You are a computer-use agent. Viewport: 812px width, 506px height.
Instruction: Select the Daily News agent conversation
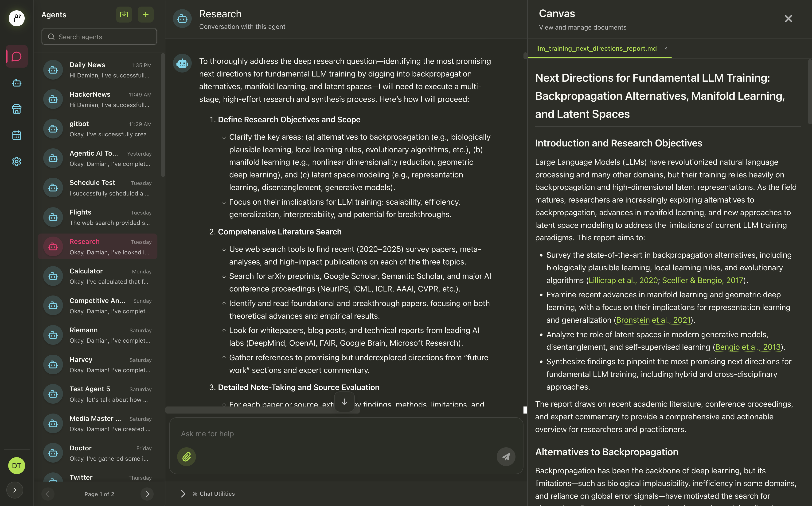click(98, 70)
